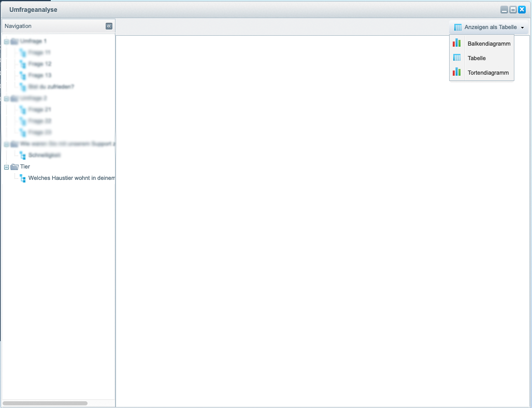Click the question icon next to Schnelligkeit

22,156
